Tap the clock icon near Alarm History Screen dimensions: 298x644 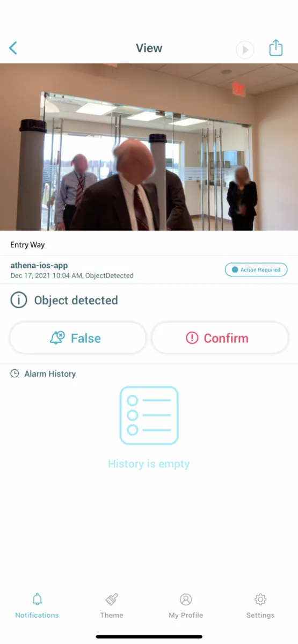15,374
